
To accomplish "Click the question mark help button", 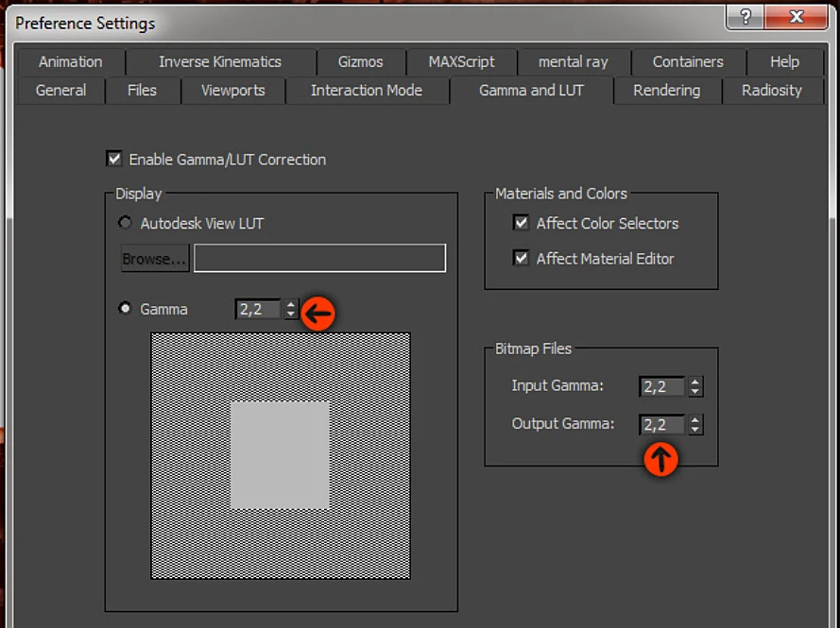I will click(x=746, y=17).
